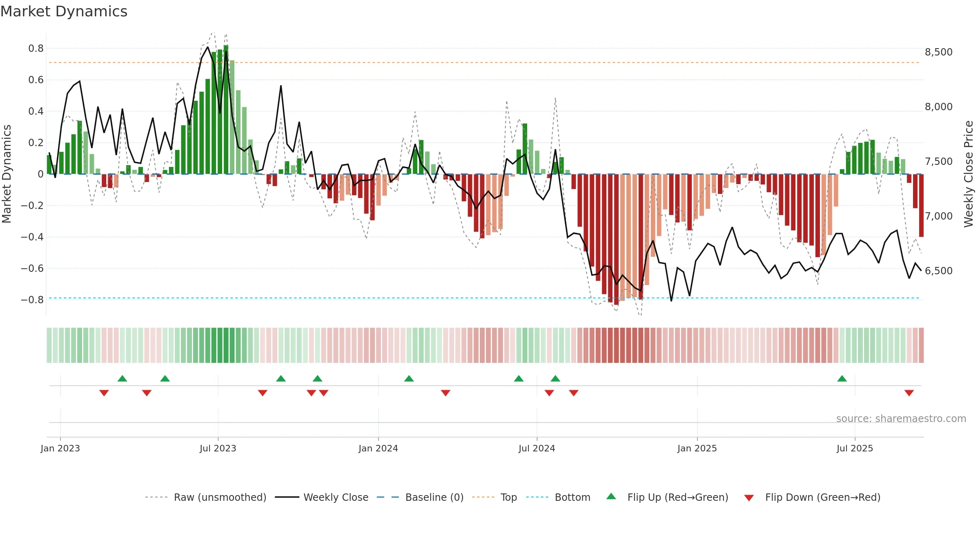Select the green flip-up marker in Jun 2024

tap(519, 378)
